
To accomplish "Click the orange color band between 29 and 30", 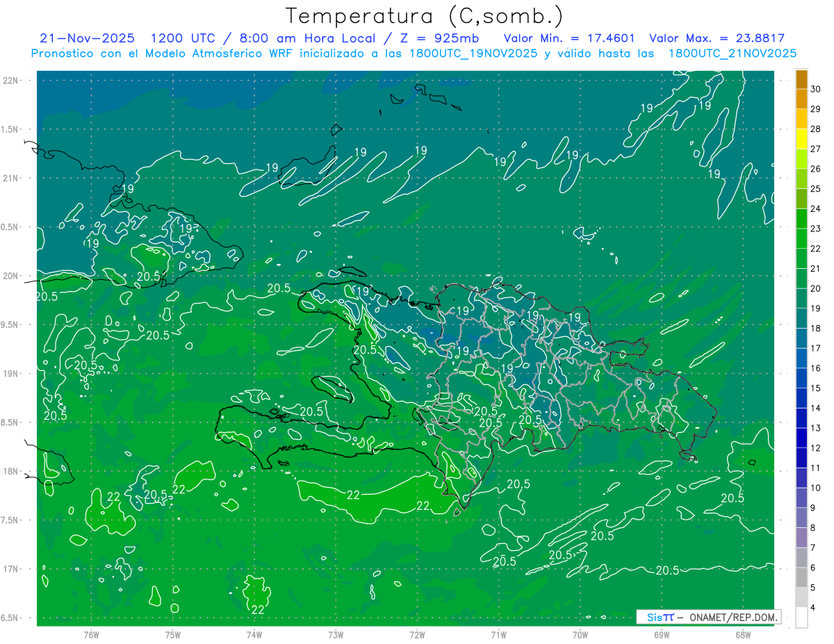I will 801,99.
